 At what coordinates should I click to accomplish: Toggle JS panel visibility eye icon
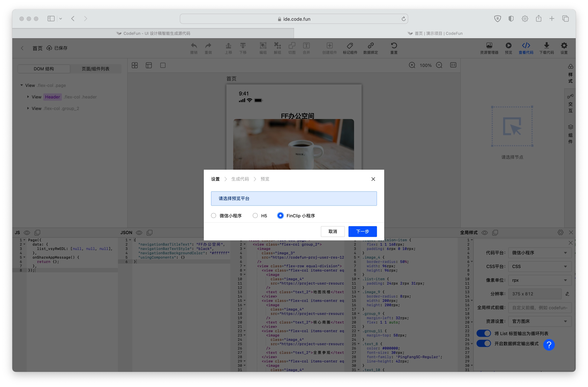click(27, 233)
